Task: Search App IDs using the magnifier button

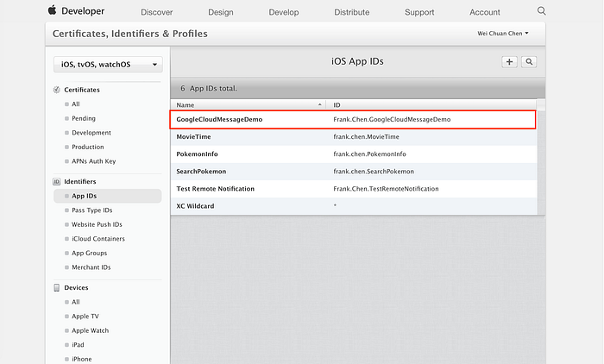Action: tap(529, 61)
